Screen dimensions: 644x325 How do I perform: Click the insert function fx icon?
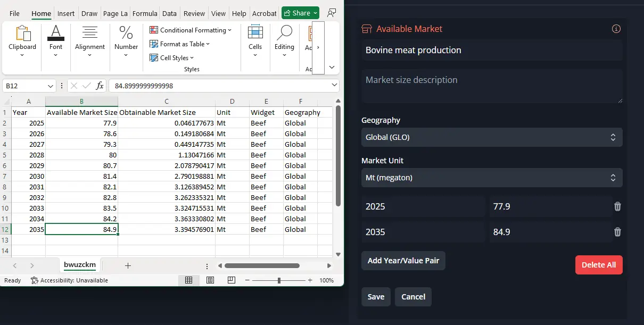point(100,86)
